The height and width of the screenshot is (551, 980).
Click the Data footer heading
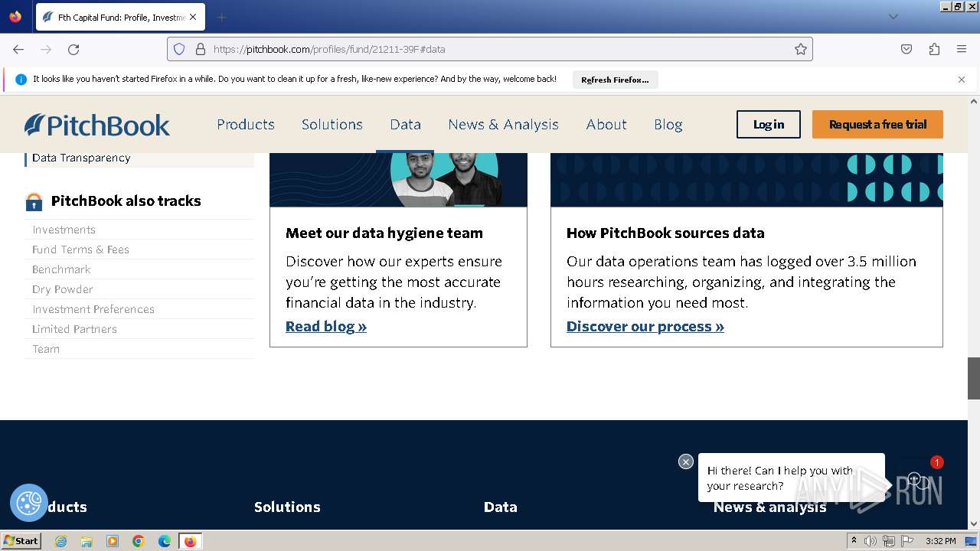tap(501, 507)
